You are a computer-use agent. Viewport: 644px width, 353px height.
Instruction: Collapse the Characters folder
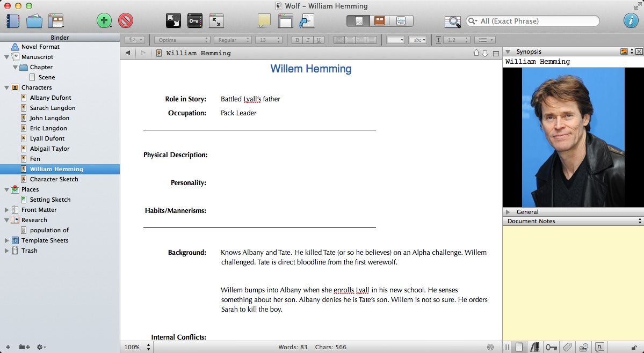click(x=6, y=87)
